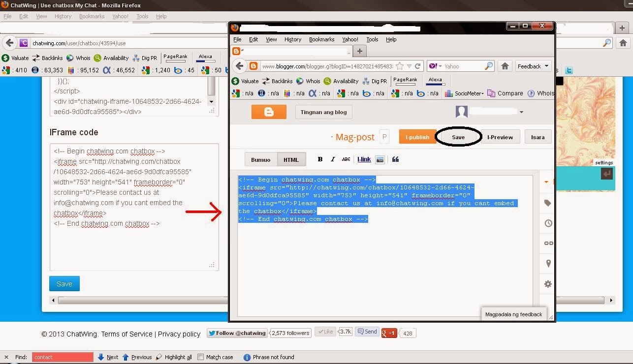Click Compare in Blogger window toolbar
This screenshot has width=633, height=364.
point(505,93)
